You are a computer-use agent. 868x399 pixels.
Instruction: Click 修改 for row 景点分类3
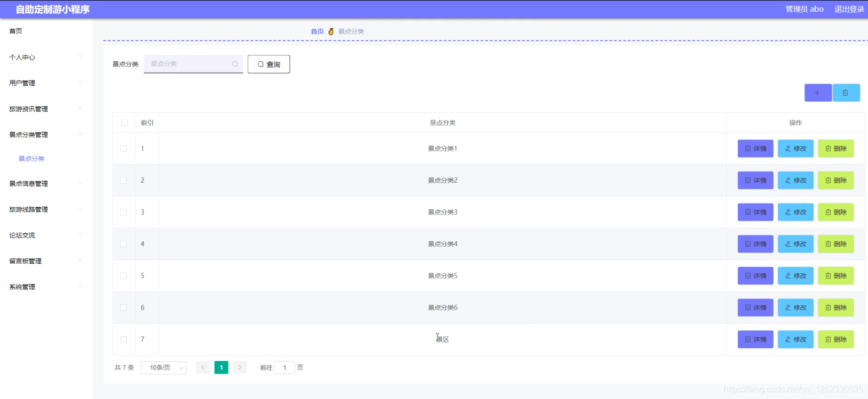[796, 212]
